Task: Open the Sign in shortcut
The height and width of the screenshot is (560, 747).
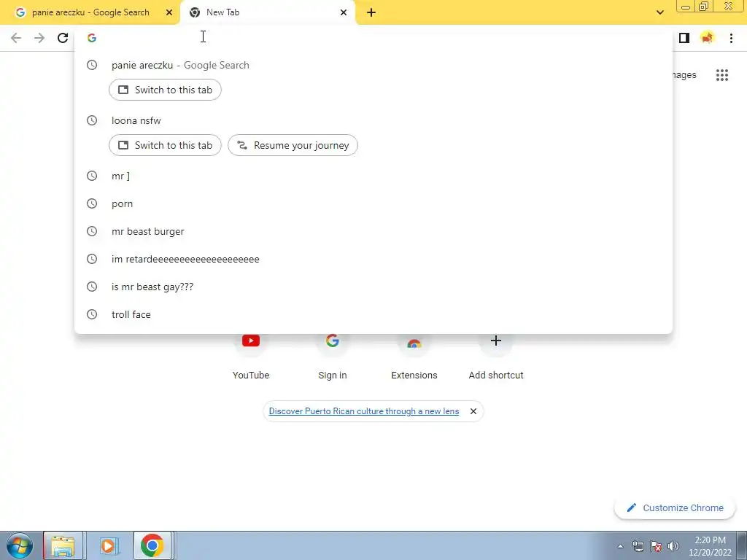Action: click(x=333, y=356)
